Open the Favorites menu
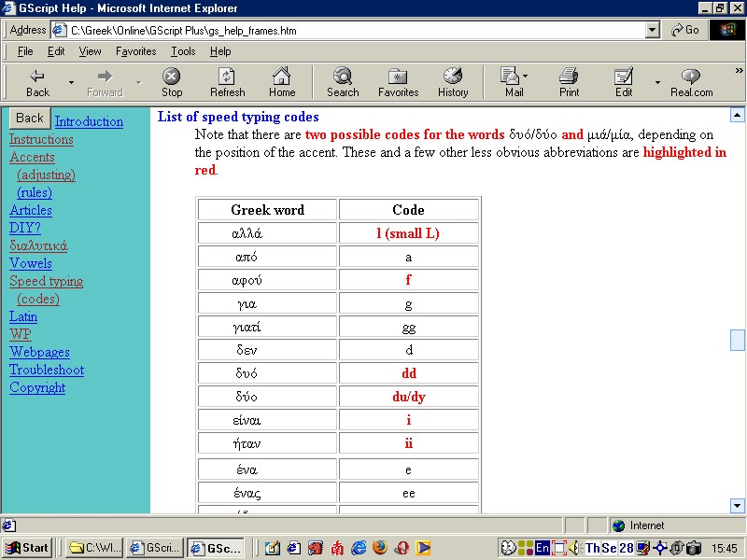The image size is (747, 560). click(135, 51)
